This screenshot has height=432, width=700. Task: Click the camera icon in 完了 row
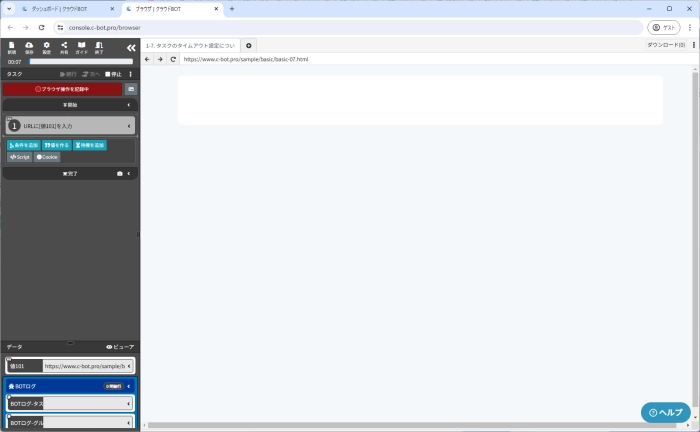pos(120,173)
